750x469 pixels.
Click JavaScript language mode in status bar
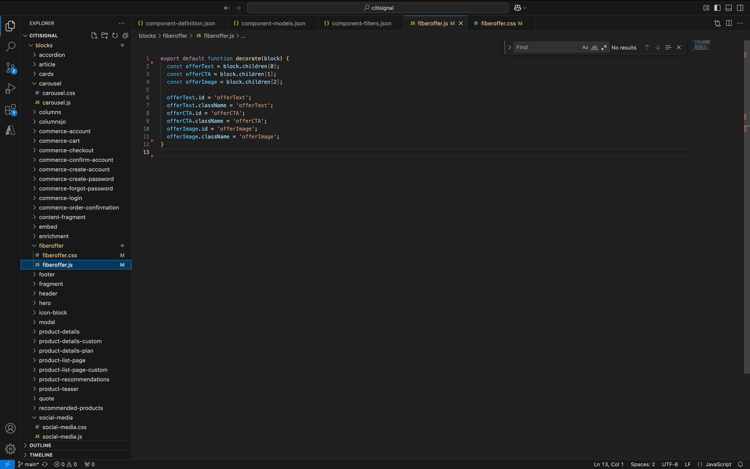(718, 464)
